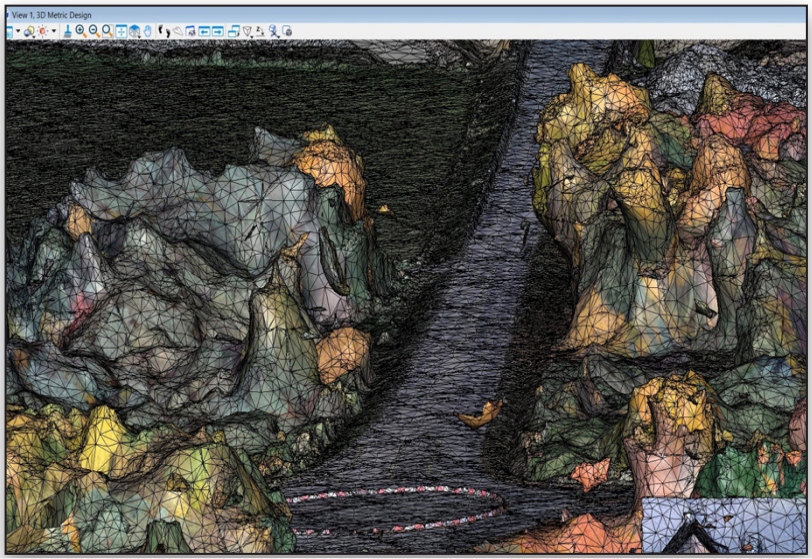Choose the Window Area zoom tool
Image resolution: width=812 pixels, height=559 pixels.
click(107, 32)
